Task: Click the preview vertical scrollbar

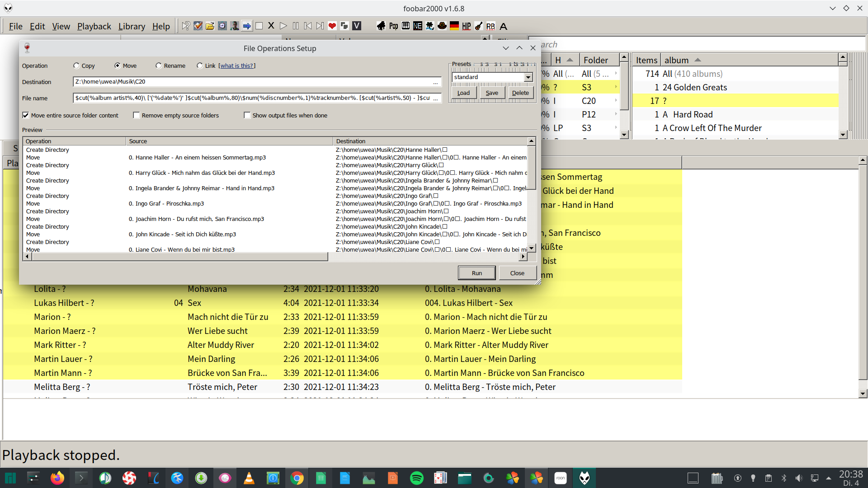Action: 532,167
